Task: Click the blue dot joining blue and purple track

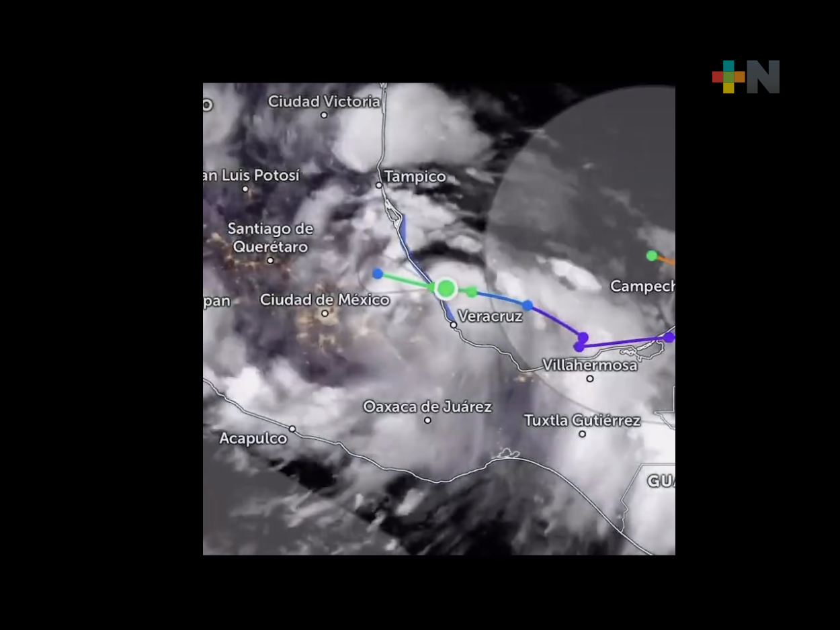Action: tap(528, 306)
